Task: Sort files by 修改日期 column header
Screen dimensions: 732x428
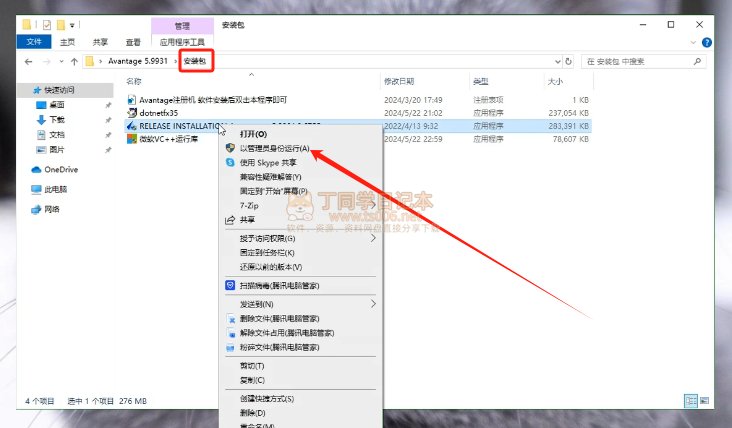Action: [399, 81]
